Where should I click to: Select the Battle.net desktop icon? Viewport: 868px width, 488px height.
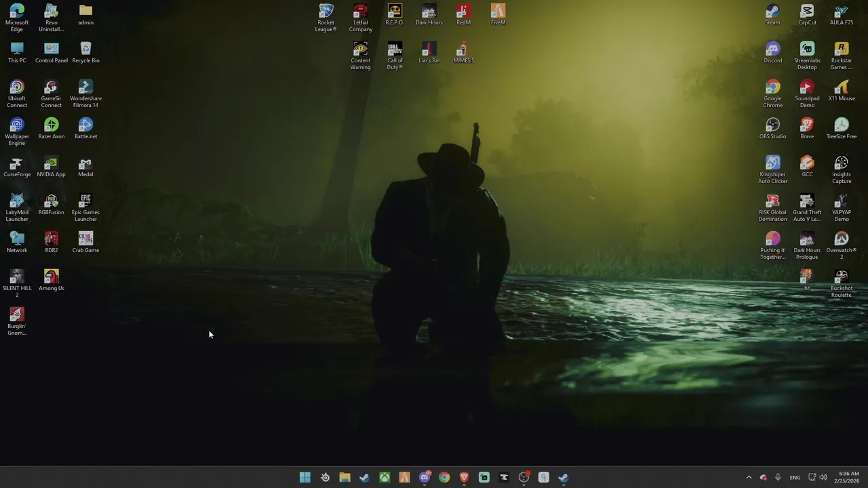click(85, 128)
